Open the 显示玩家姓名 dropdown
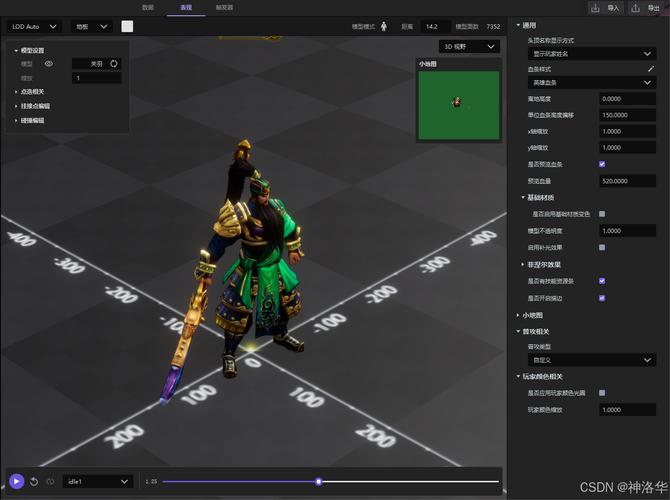 592,54
